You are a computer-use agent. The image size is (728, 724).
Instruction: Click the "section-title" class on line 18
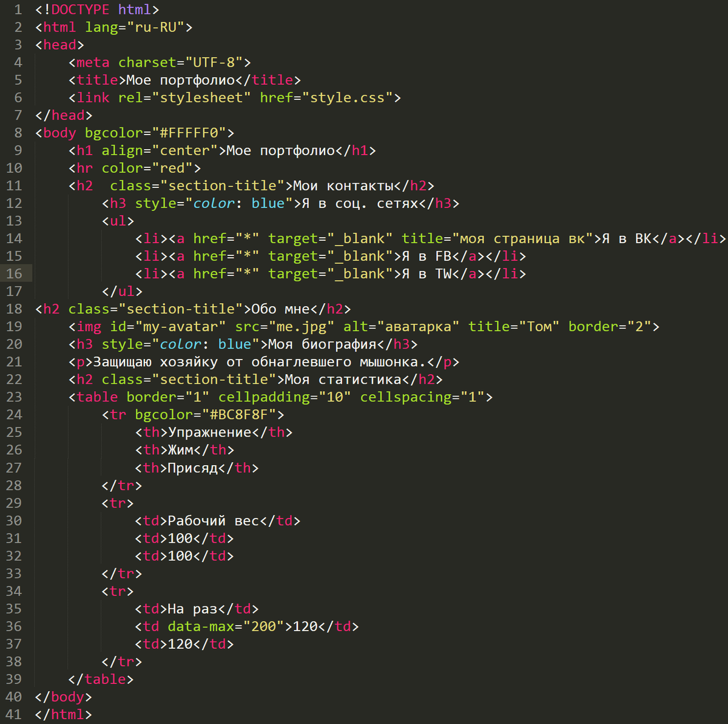181,309
